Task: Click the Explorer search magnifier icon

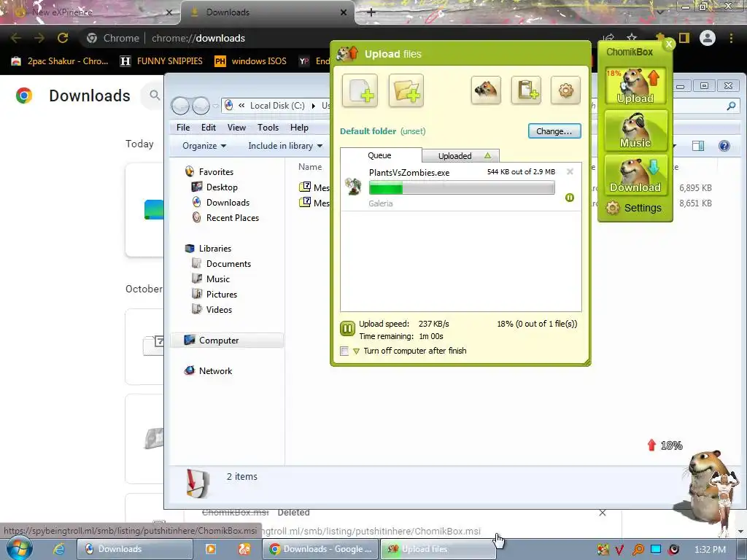Action: [731, 106]
